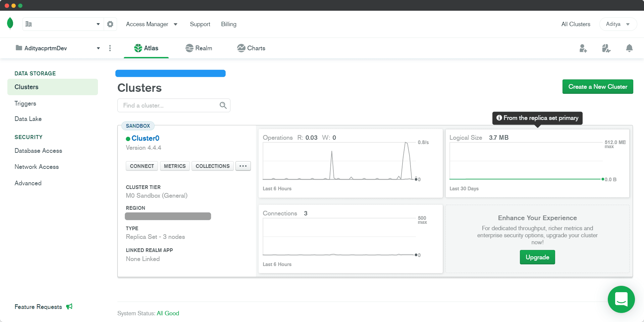Click the Feature Requests megaphone icon
The height and width of the screenshot is (322, 644).
[69, 307]
